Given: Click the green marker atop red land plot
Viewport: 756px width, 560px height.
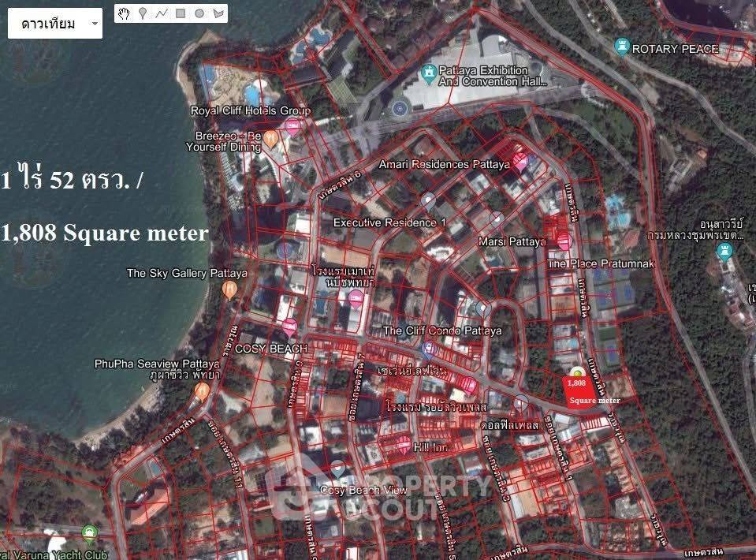Looking at the screenshot, I should pos(578,373).
